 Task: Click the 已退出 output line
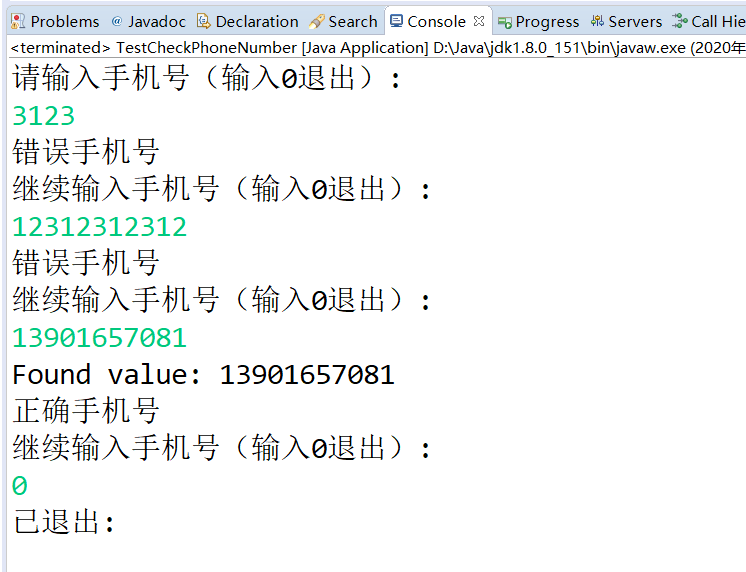point(64,522)
